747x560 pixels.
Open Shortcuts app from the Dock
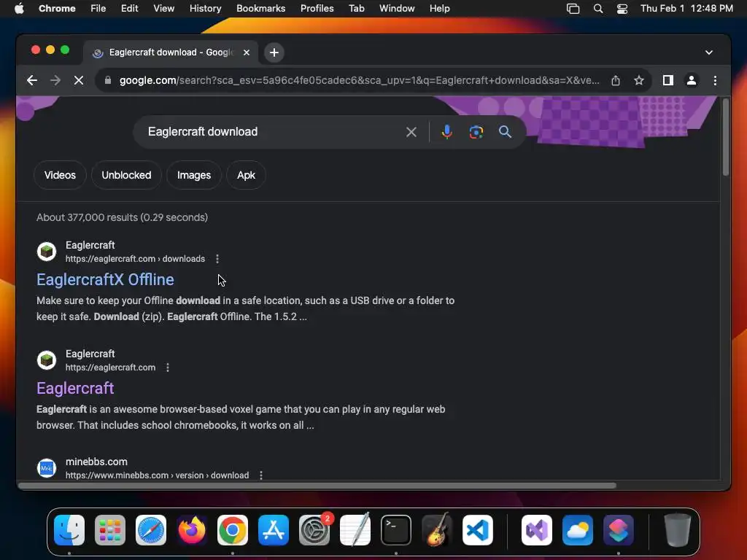[619, 530]
